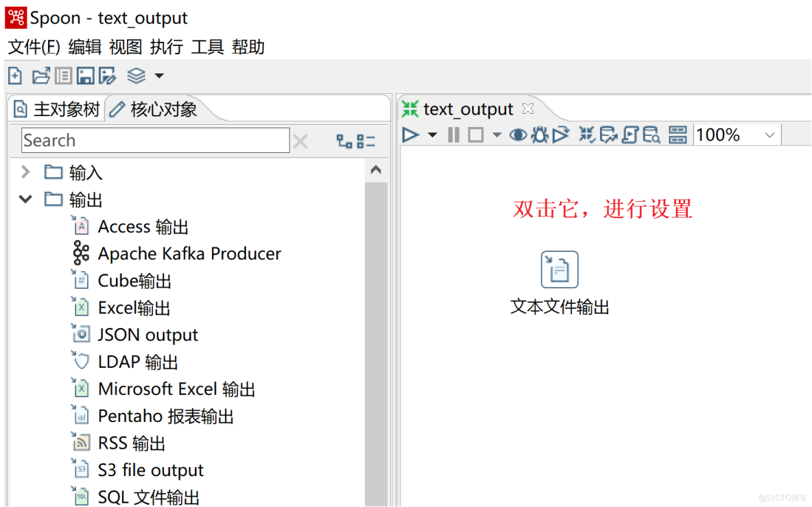Open the 文件(F) menu
This screenshot has height=507, width=812.
click(34, 47)
